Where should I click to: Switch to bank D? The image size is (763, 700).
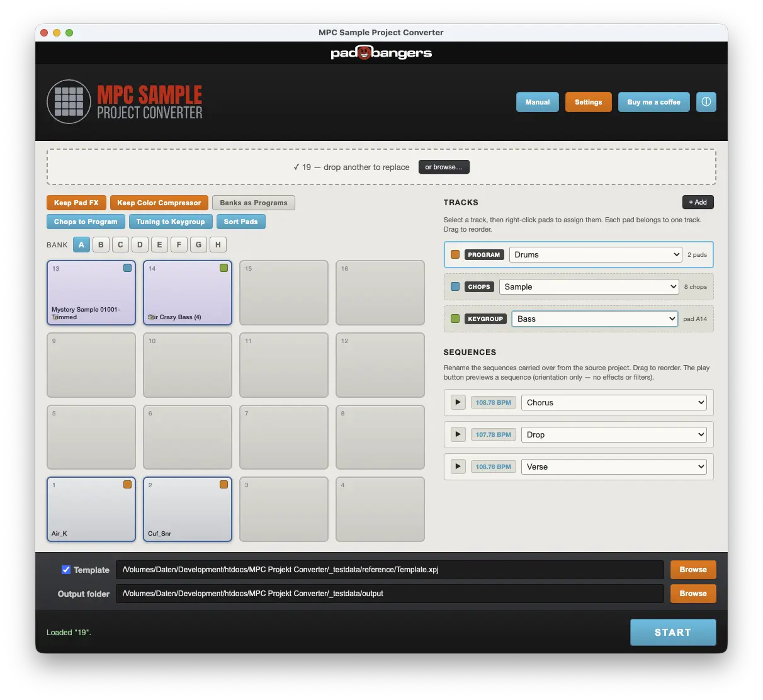tap(140, 244)
